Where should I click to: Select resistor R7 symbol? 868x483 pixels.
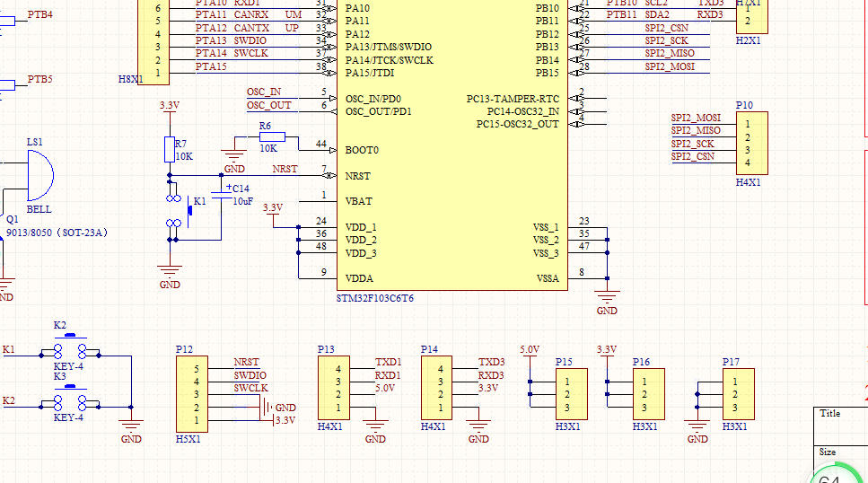pos(170,150)
